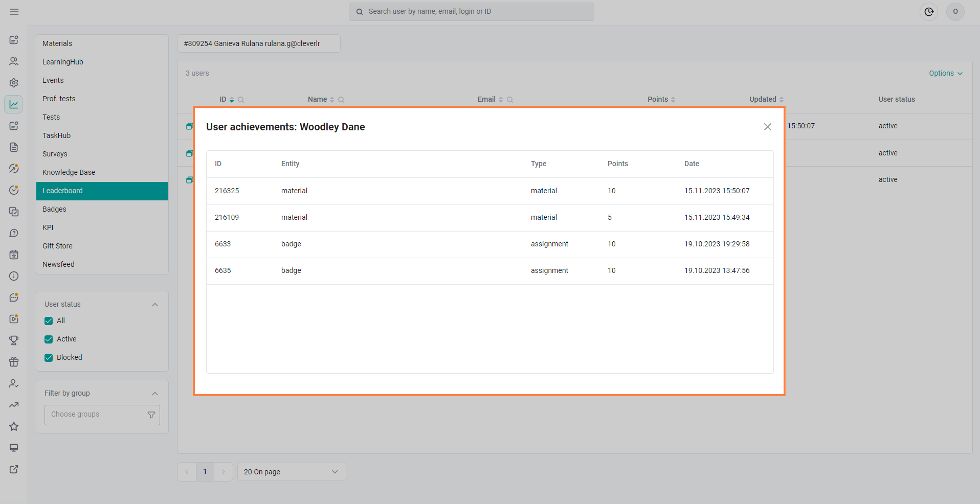980x504 pixels.
Task: Open Prof. tests menu item
Action: click(102, 99)
